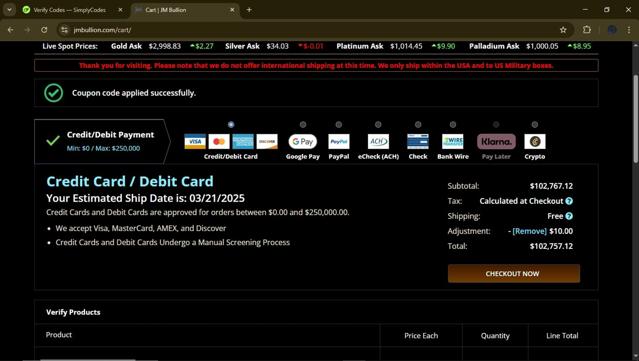639x361 pixels.
Task: Select the Credit/Debit Card radio button
Action: click(x=231, y=124)
